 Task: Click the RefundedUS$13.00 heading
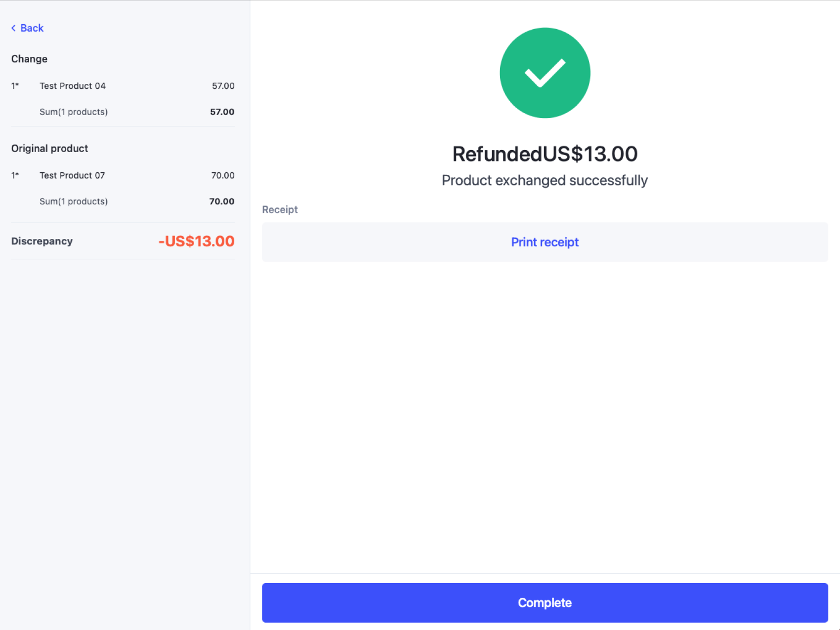point(545,154)
